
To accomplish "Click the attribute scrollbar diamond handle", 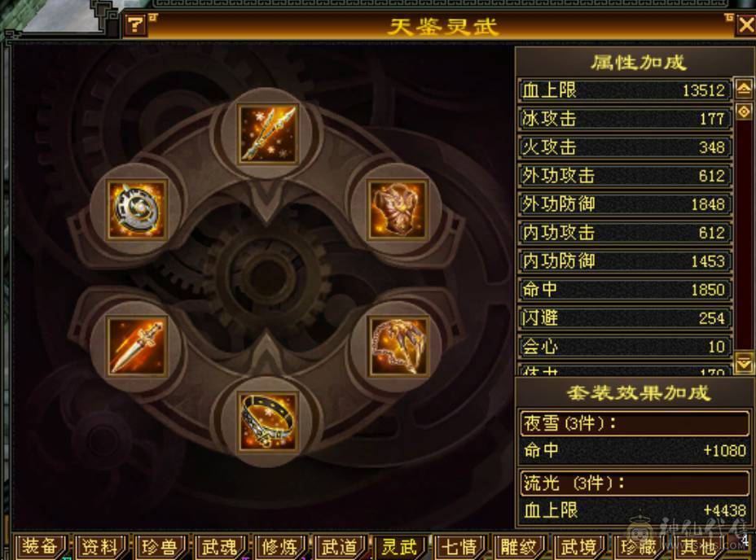I will (x=744, y=112).
